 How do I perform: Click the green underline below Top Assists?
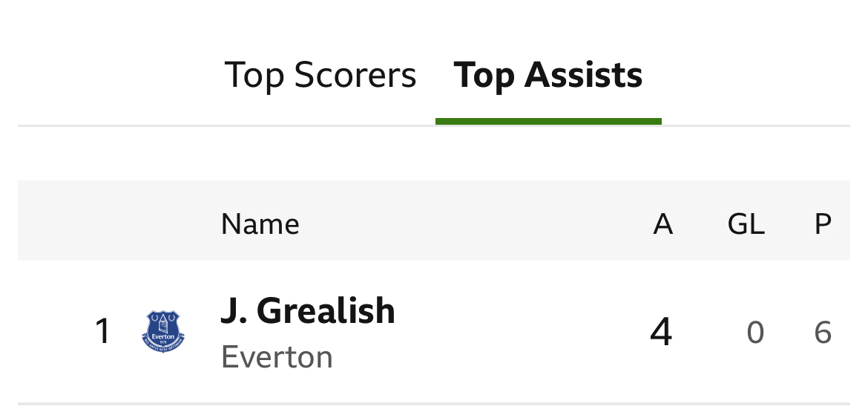tap(548, 121)
